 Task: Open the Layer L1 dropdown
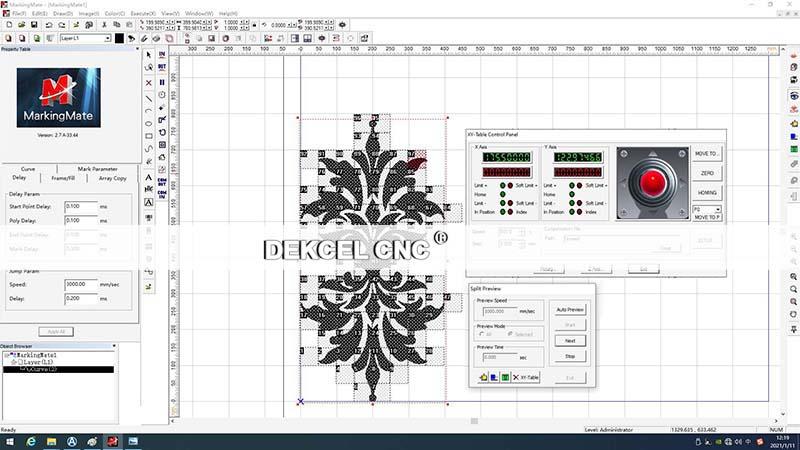[x=107, y=38]
